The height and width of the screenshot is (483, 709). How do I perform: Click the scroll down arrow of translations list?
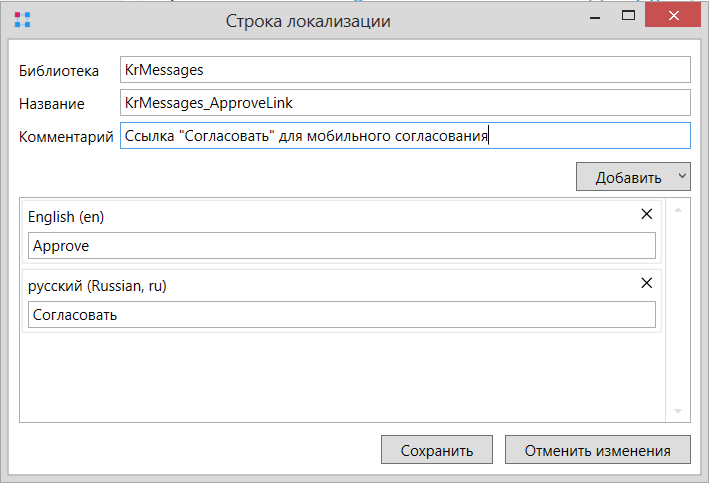pyautogui.click(x=678, y=411)
